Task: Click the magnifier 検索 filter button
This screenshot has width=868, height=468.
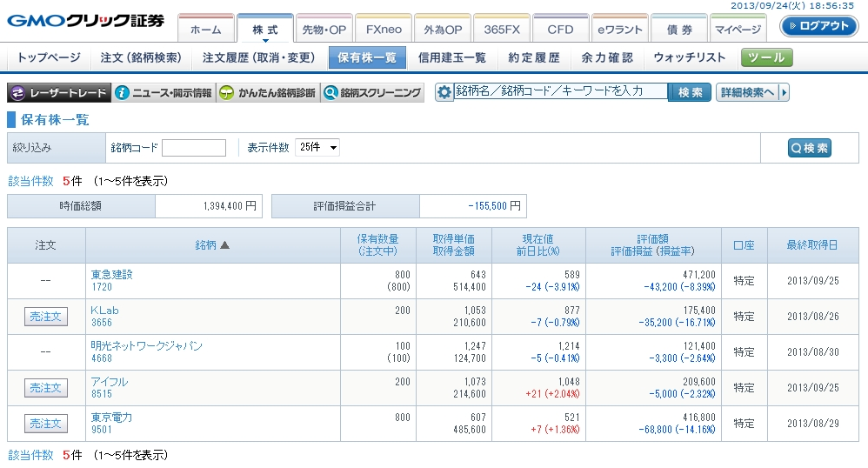Action: 809,148
